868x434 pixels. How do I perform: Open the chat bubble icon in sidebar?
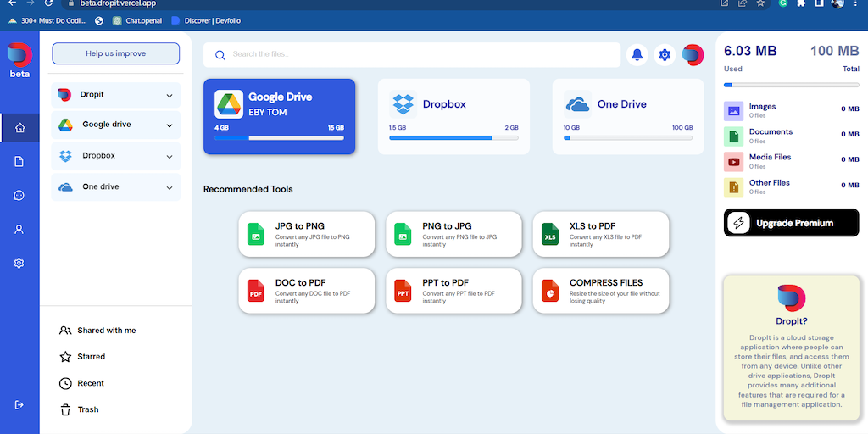19,196
